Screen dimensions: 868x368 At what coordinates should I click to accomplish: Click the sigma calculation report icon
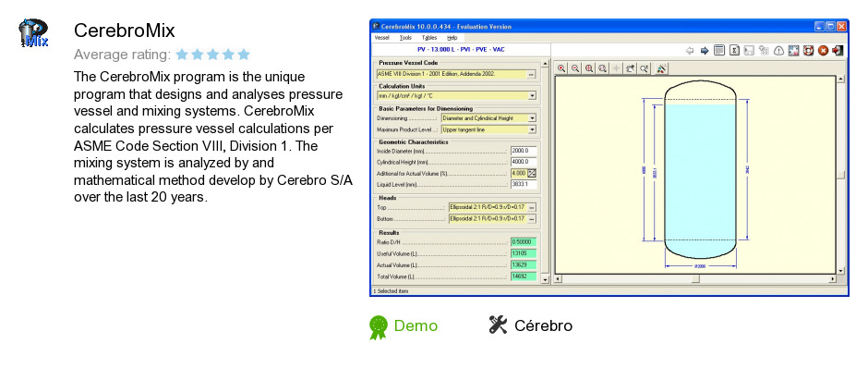tap(734, 51)
